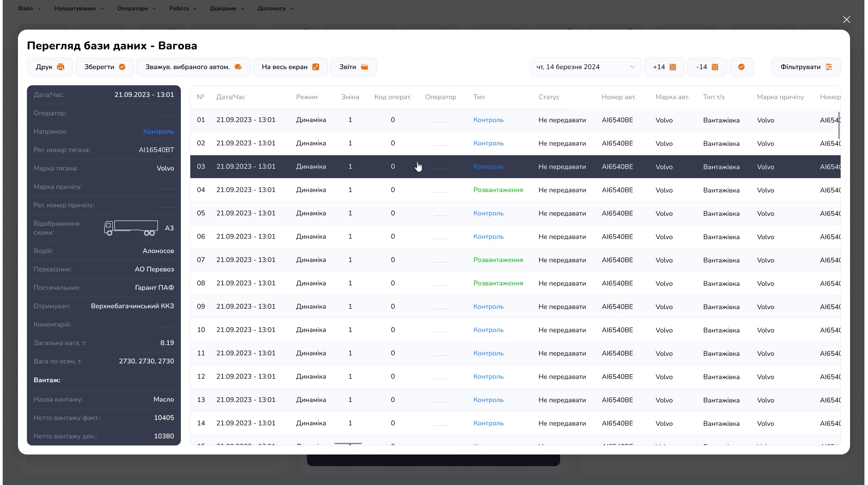Click the Контроль link in row 10
Image resolution: width=868 pixels, height=485 pixels.
pos(488,330)
